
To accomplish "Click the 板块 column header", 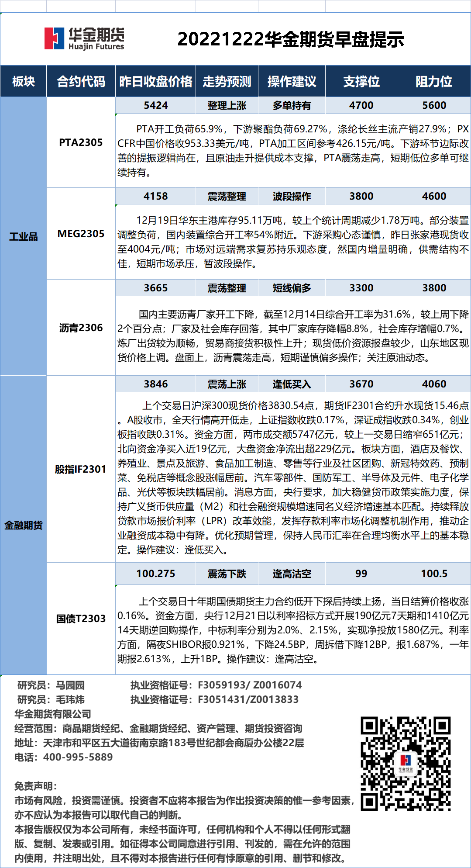I will [23, 81].
